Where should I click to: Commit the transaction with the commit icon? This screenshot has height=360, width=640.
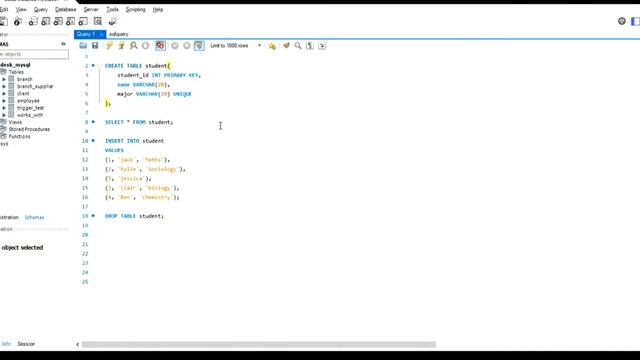175,46
